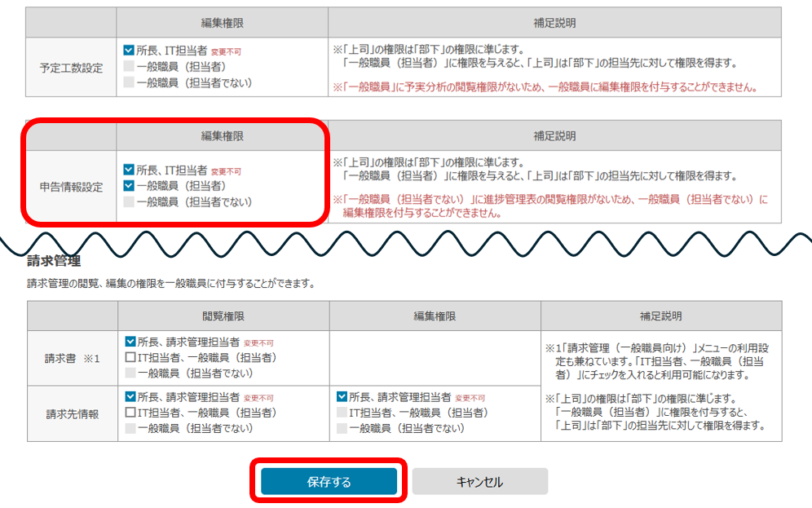The width and height of the screenshot is (812, 508).
Task: Click the 請求先情報 row label cell
Action: coord(72,413)
